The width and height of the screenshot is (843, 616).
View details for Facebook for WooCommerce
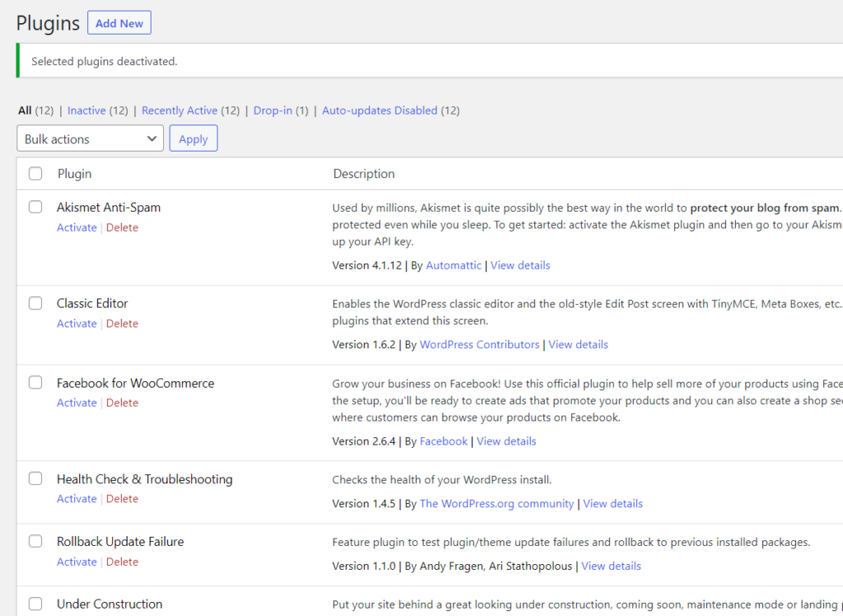coord(506,441)
